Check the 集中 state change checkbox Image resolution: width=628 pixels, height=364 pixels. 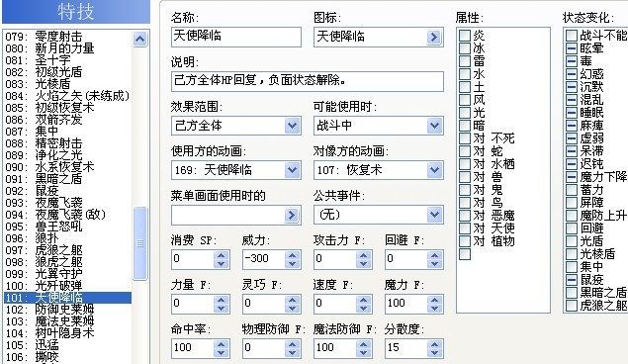coord(572,267)
